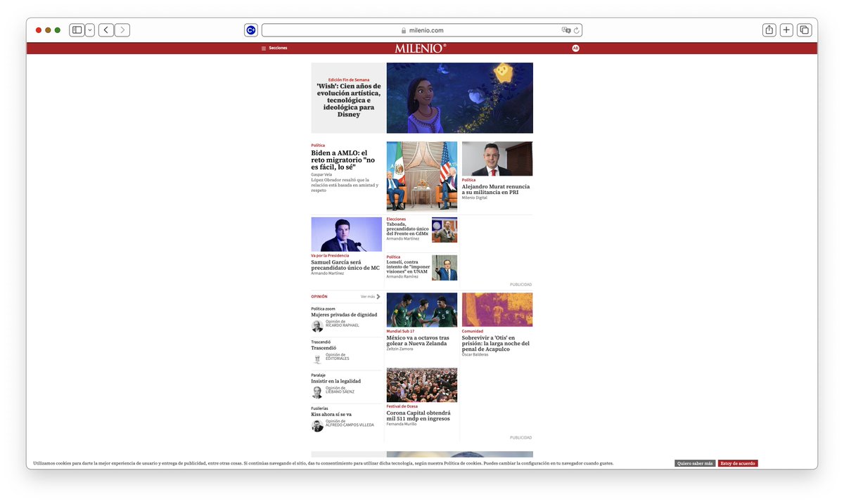Open 'Kiss ahora sí se va' column
844x504 pixels.
click(331, 414)
